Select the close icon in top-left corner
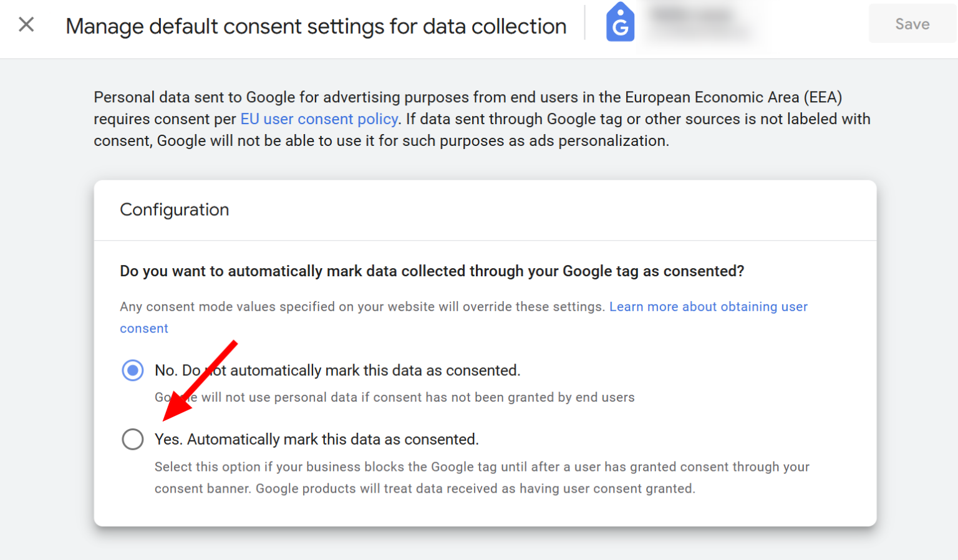 point(26,24)
